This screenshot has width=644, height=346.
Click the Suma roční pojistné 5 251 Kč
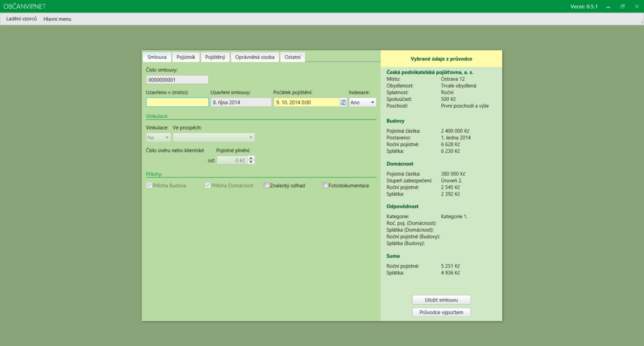coord(450,266)
